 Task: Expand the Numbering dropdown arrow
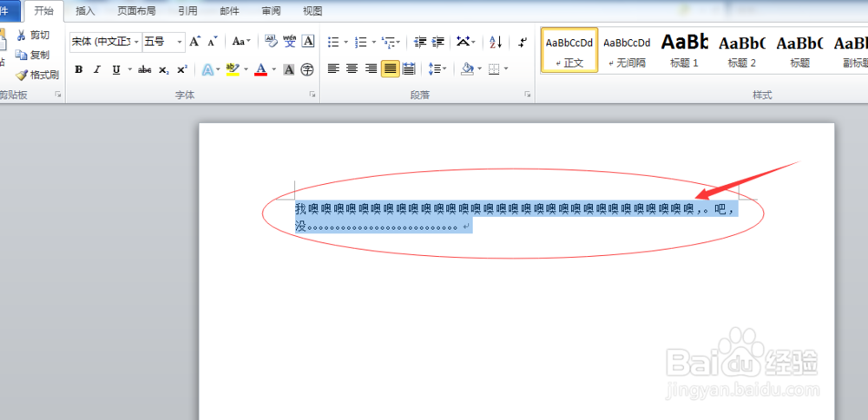373,42
